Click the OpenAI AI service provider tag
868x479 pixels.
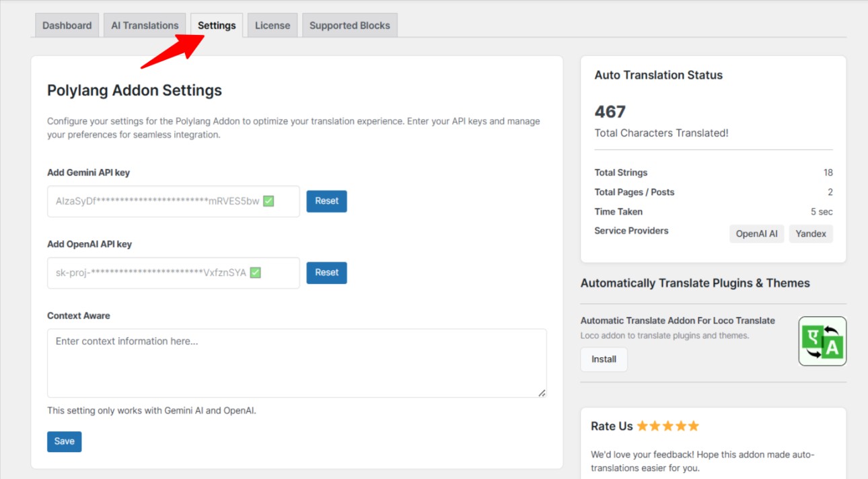tap(756, 233)
